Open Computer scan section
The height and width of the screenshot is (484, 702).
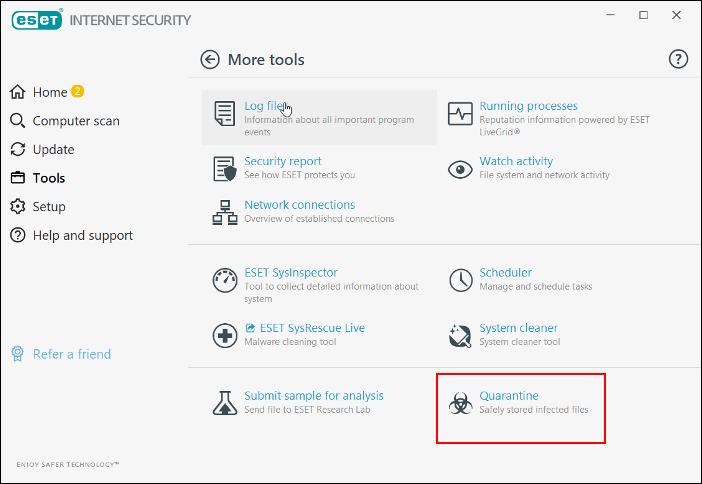coord(76,121)
